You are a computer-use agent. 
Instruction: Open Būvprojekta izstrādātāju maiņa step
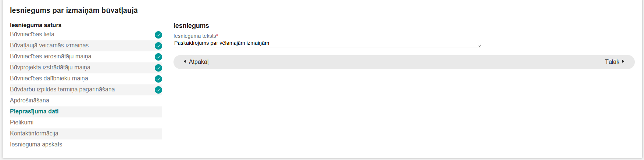coord(50,68)
